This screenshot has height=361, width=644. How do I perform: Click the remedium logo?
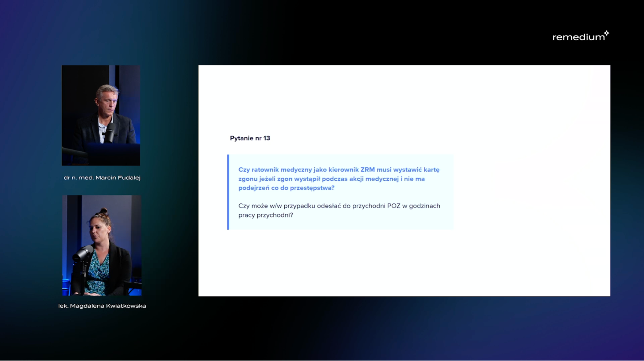click(581, 36)
